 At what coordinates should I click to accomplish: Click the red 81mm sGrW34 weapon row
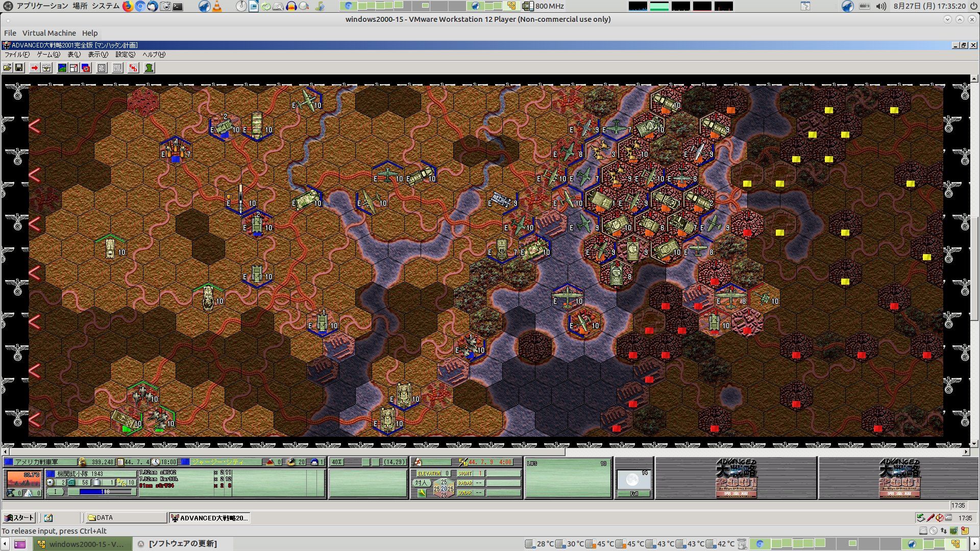coord(185,486)
